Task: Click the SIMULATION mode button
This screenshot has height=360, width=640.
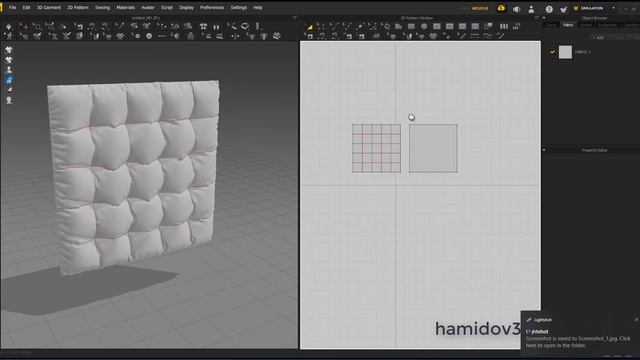Action: pyautogui.click(x=589, y=8)
